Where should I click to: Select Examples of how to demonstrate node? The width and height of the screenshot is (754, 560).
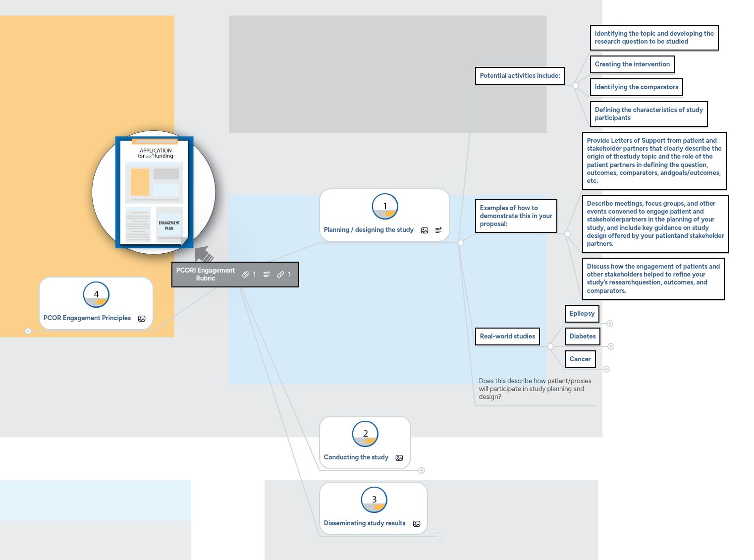coord(516,216)
